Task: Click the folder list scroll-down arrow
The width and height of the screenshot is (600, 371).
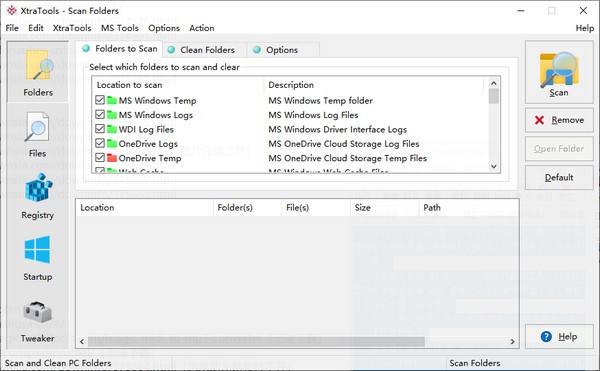Action: [x=494, y=166]
